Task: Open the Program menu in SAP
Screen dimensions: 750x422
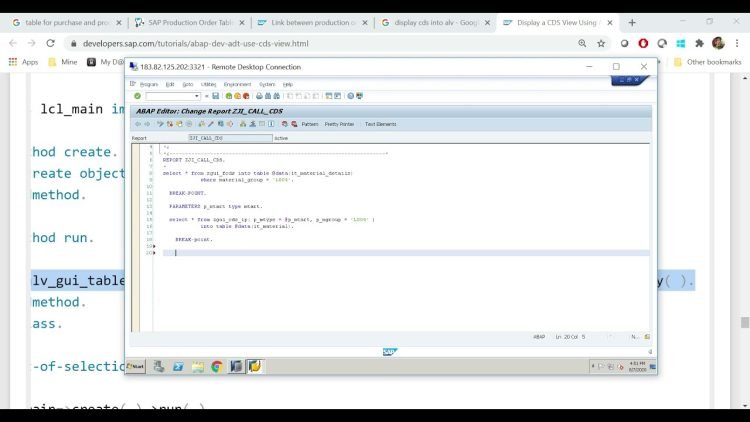Action: tap(148, 84)
